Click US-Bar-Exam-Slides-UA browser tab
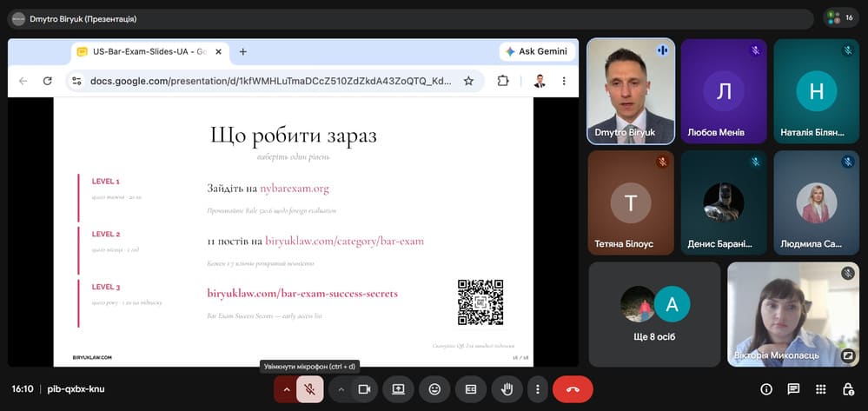 point(149,52)
